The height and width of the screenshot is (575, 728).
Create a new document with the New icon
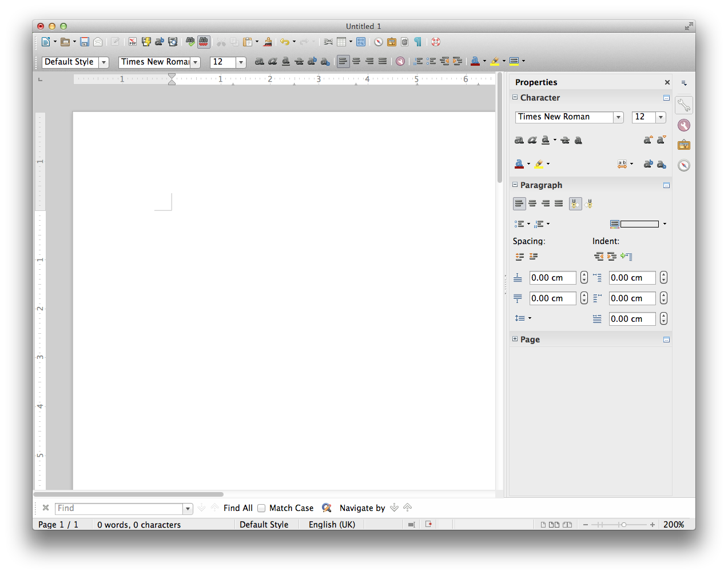click(x=46, y=42)
